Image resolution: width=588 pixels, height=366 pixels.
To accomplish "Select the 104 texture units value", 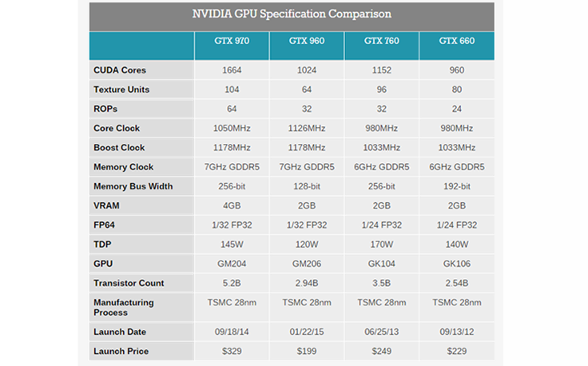I will pos(232,90).
